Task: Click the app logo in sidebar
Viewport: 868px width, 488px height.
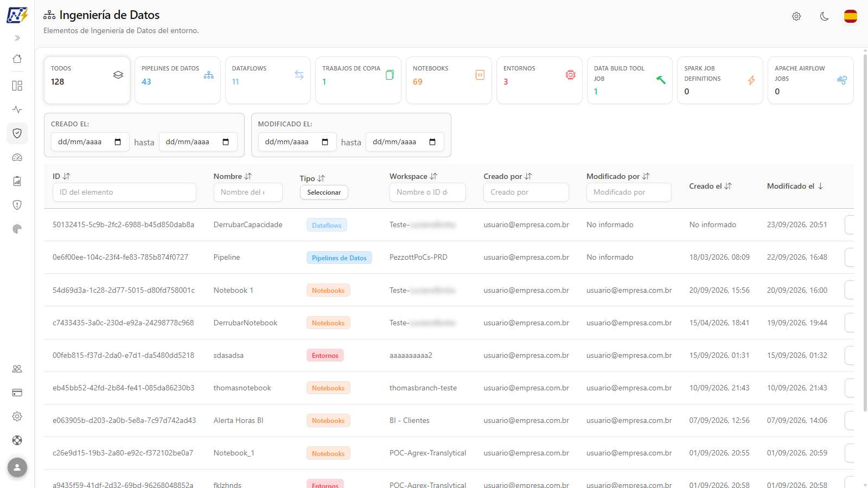Action: coord(17,15)
